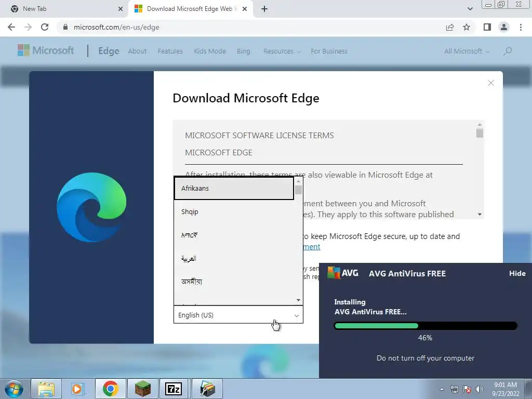Open the Chrome profile avatar
532x399 pixels.
(504, 27)
